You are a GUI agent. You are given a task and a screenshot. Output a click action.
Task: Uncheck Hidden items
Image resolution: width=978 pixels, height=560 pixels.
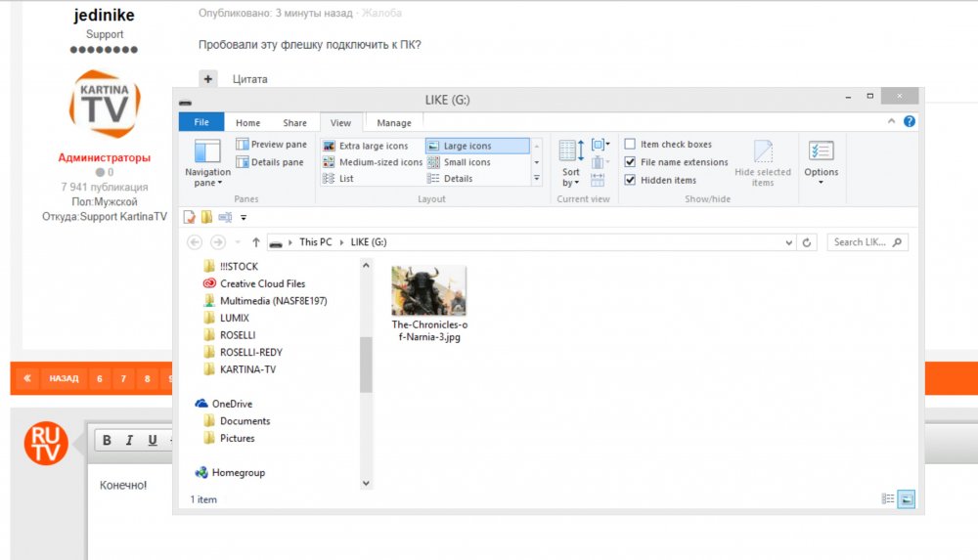tap(631, 180)
